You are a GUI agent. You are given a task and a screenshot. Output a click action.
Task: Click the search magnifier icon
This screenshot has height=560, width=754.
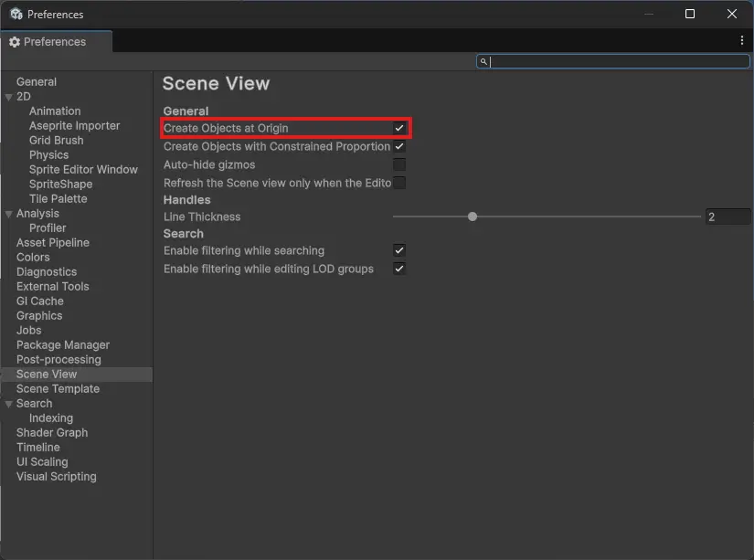click(x=483, y=61)
